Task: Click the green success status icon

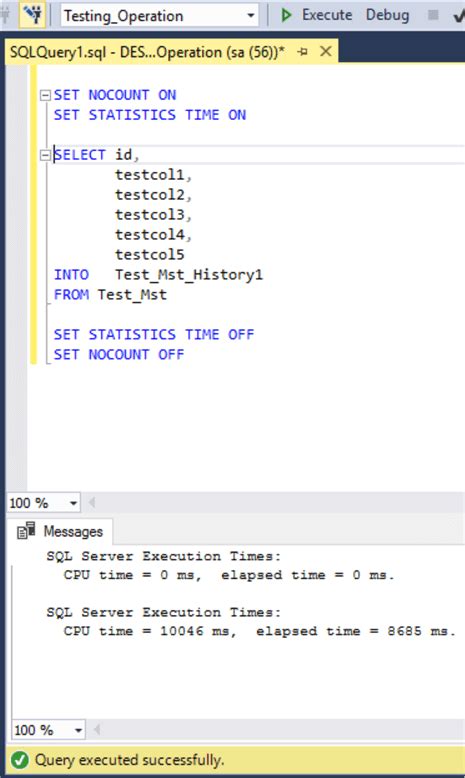Action: [x=20, y=760]
